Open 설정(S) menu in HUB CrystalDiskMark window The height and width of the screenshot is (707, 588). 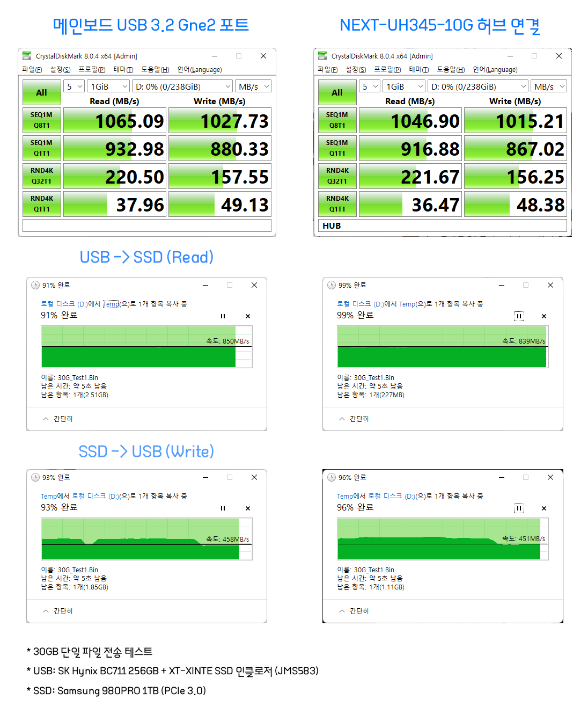[356, 70]
